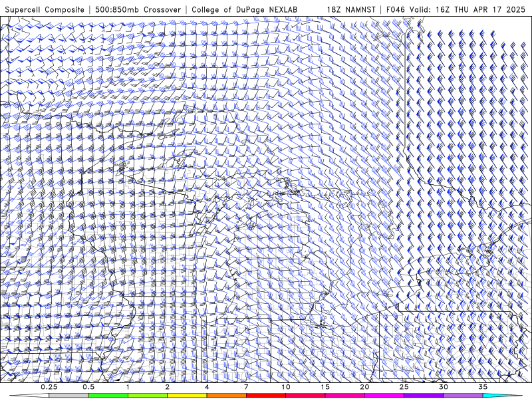
Task: Click the legend value 4
Action: point(207,387)
